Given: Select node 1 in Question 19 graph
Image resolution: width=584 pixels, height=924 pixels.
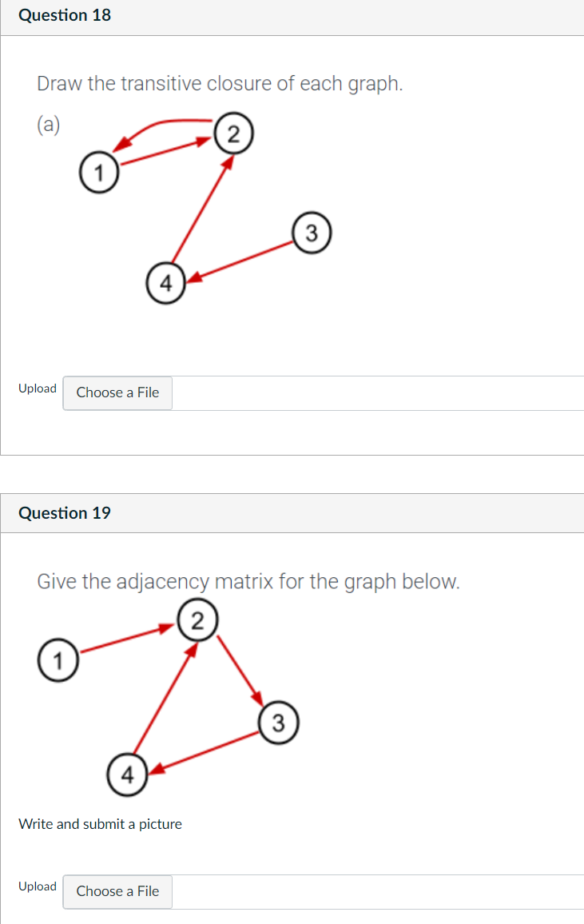Looking at the screenshot, I should pos(57,659).
